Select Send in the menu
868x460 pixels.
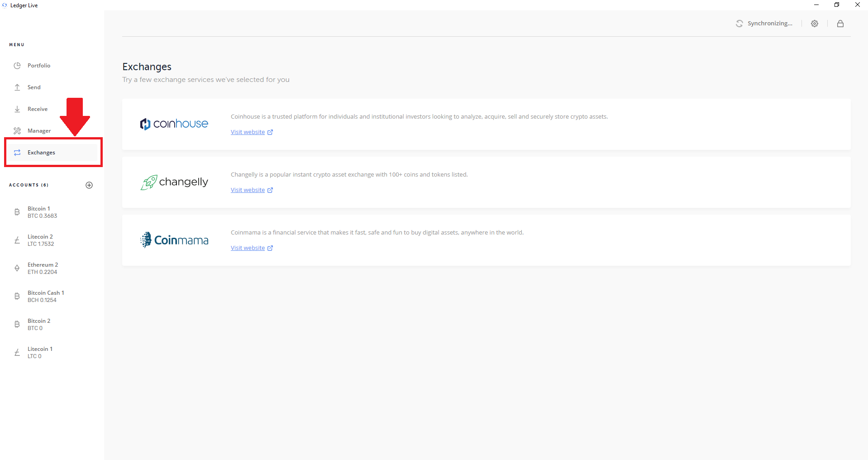click(x=52, y=87)
